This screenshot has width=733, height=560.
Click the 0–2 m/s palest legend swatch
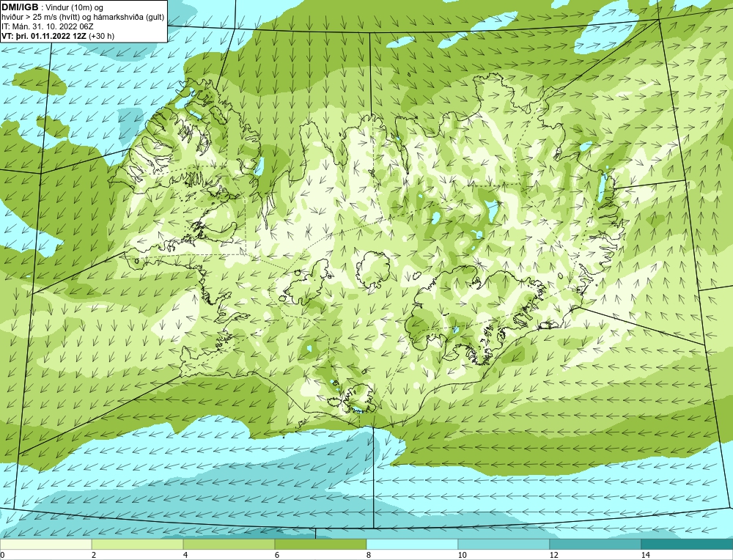tap(45, 544)
